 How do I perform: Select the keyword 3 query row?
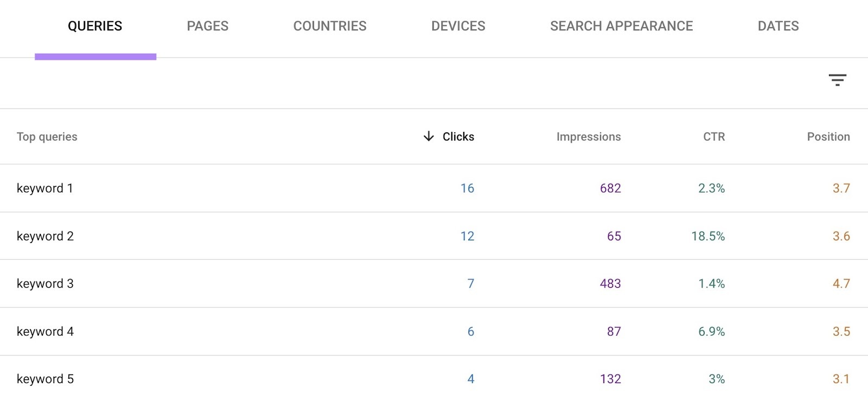pyautogui.click(x=45, y=283)
